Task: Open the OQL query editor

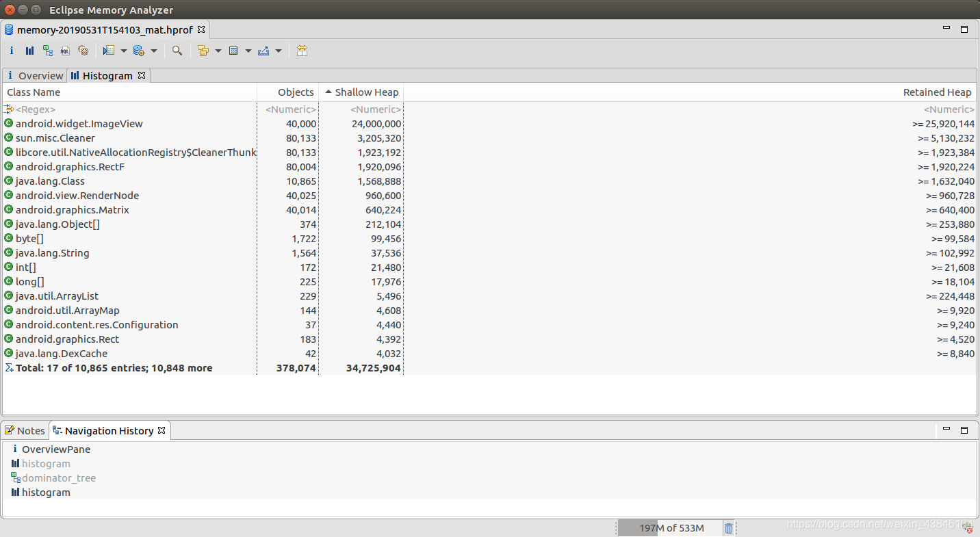Action: point(65,51)
